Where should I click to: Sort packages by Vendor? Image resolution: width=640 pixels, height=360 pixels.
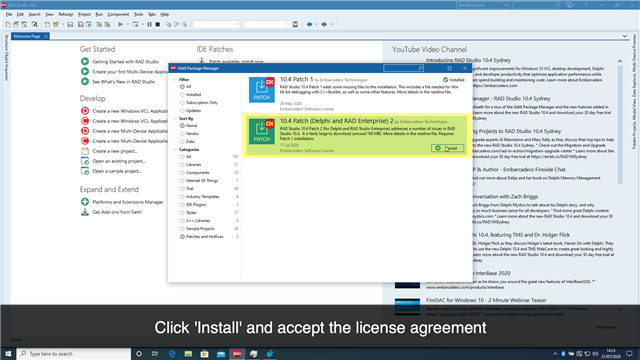click(182, 133)
